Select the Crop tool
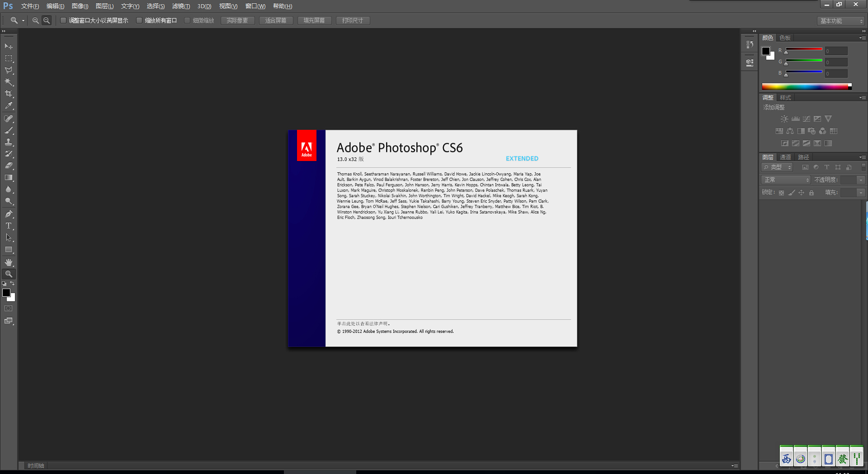 pyautogui.click(x=9, y=94)
